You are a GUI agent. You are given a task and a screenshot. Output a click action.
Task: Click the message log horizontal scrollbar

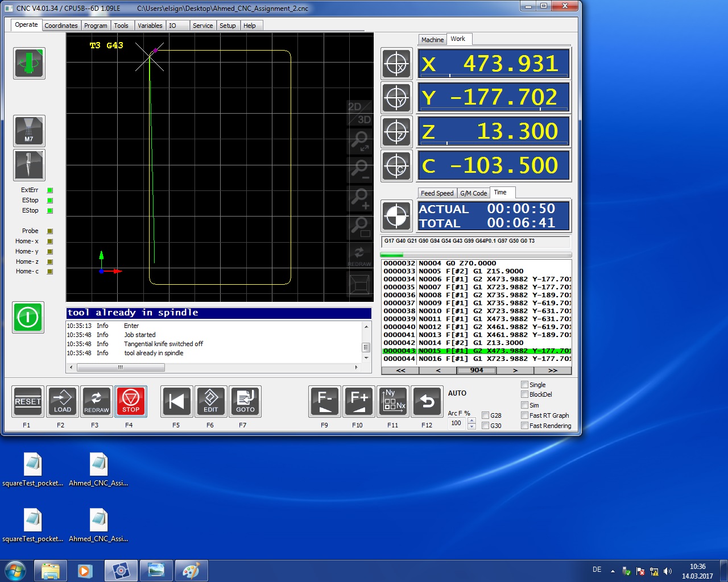tap(214, 368)
